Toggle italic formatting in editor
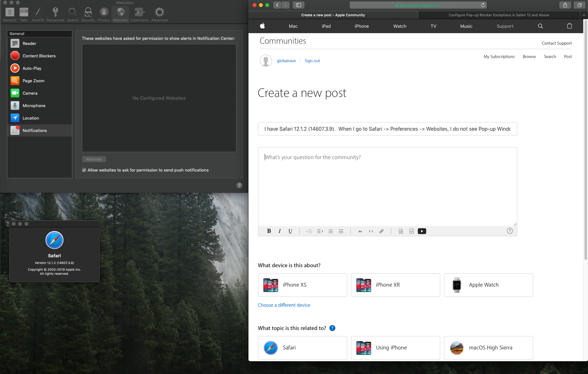588x374 pixels. click(x=280, y=231)
